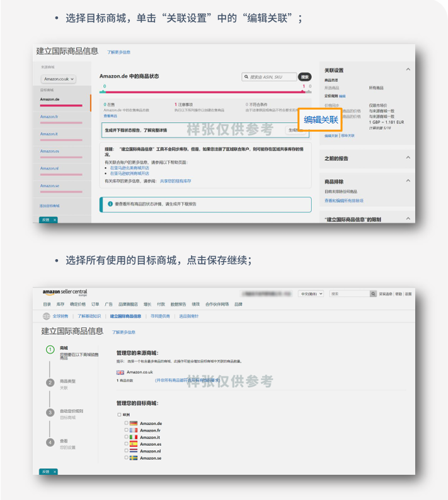Click the Amazon Seller Central logo
The width and height of the screenshot is (448, 500).
pyautogui.click(x=65, y=293)
